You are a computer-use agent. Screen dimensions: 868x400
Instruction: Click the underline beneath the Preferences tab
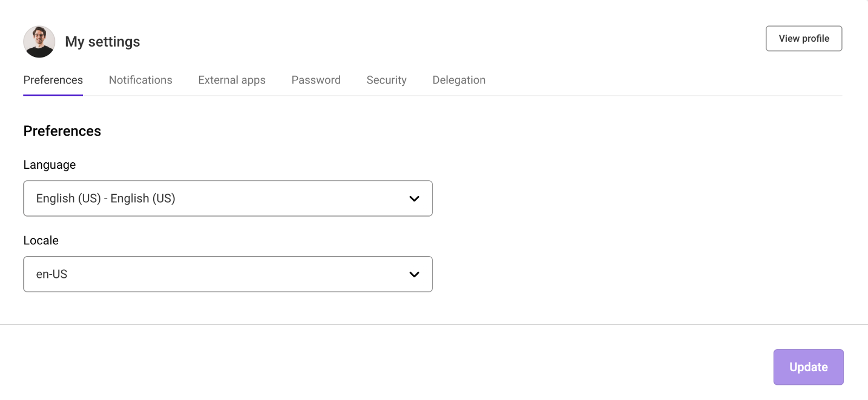[53, 95]
